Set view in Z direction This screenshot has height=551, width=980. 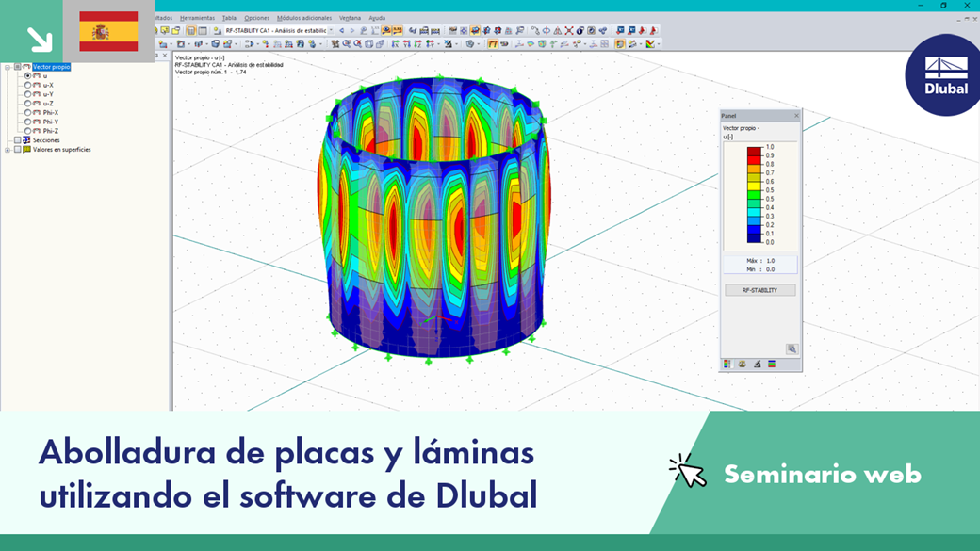418,44
